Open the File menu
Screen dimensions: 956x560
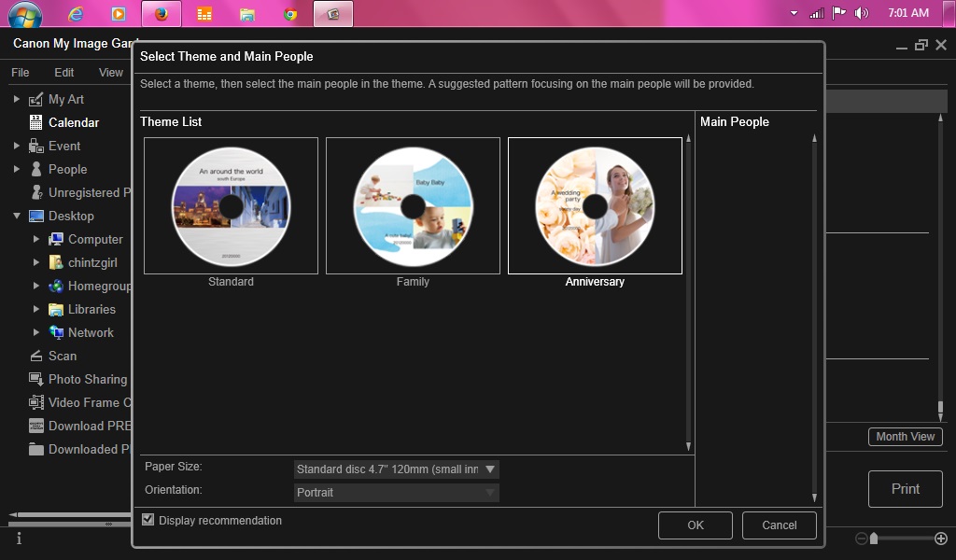pos(20,72)
